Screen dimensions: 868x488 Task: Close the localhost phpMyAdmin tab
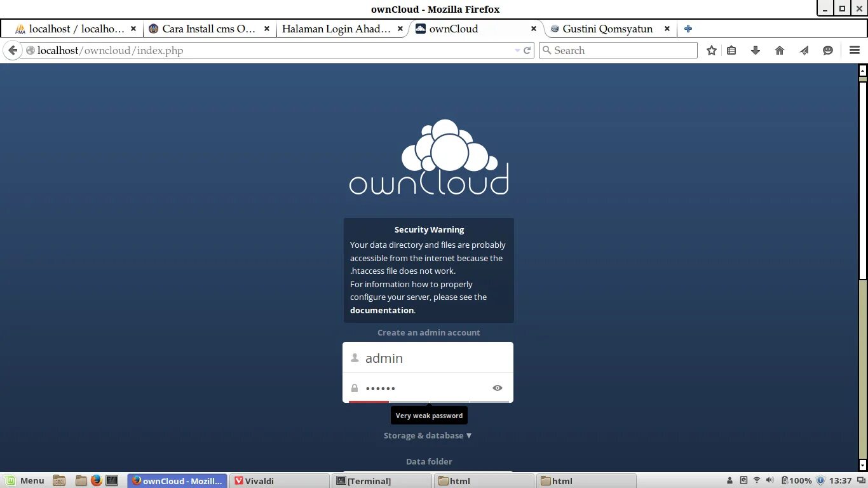133,29
